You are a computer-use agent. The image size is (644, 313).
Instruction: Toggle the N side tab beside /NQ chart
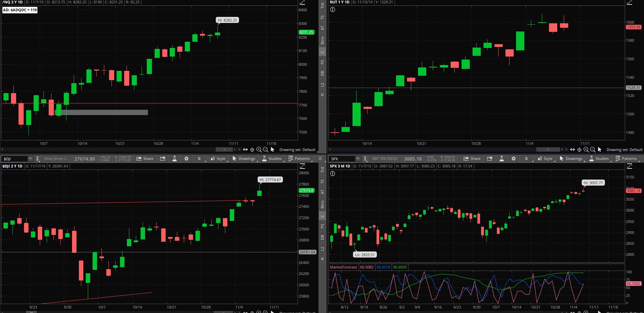[322, 95]
